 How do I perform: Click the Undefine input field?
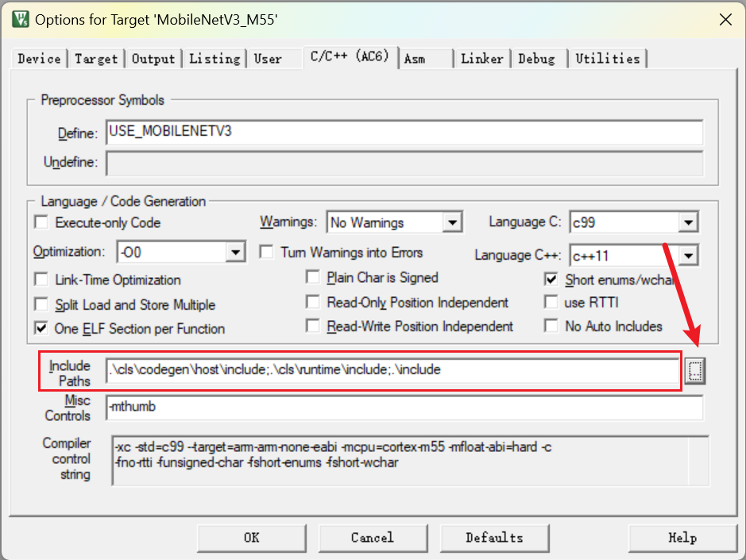404,163
